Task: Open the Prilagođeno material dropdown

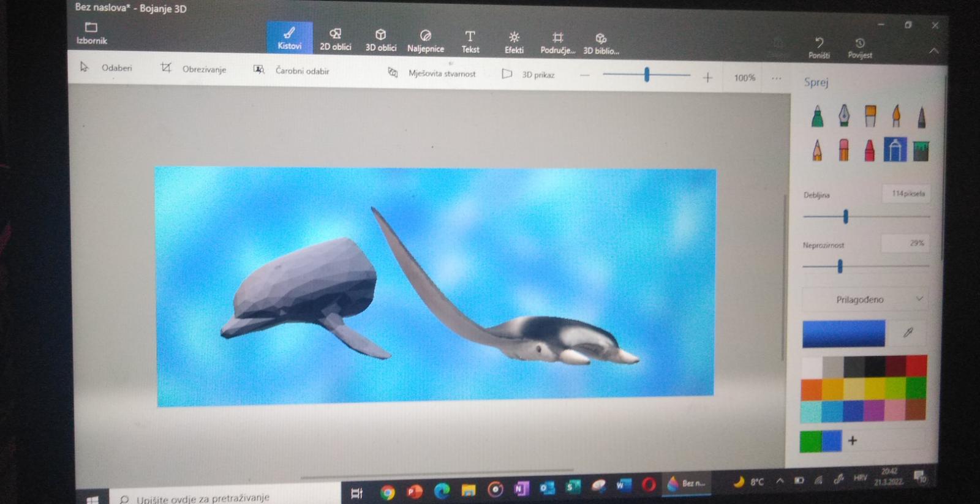Action: pyautogui.click(x=864, y=299)
